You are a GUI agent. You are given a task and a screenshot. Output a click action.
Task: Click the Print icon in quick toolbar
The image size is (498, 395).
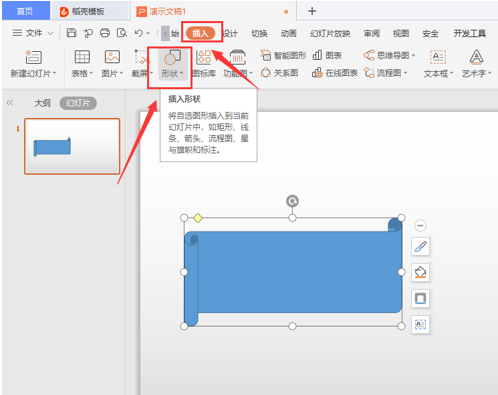[x=105, y=33]
